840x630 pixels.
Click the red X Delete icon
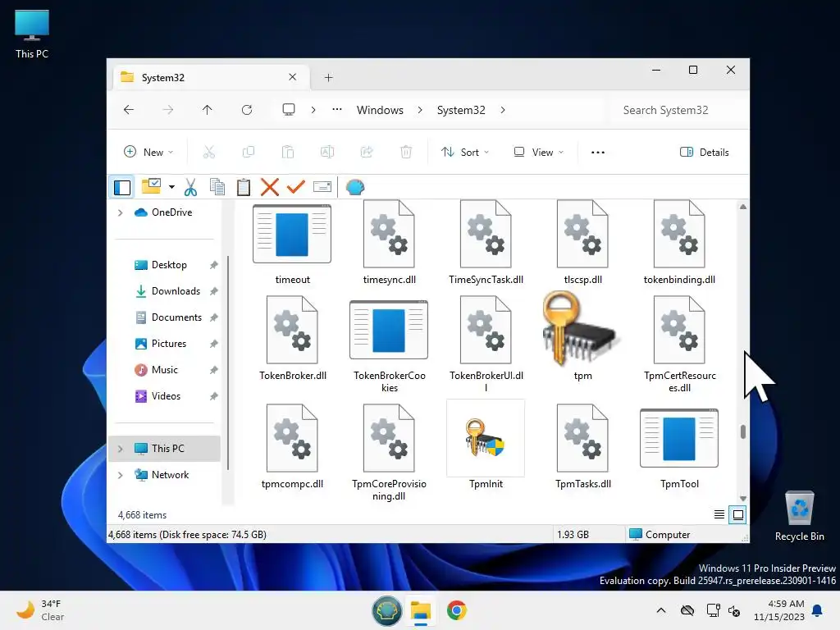269,187
